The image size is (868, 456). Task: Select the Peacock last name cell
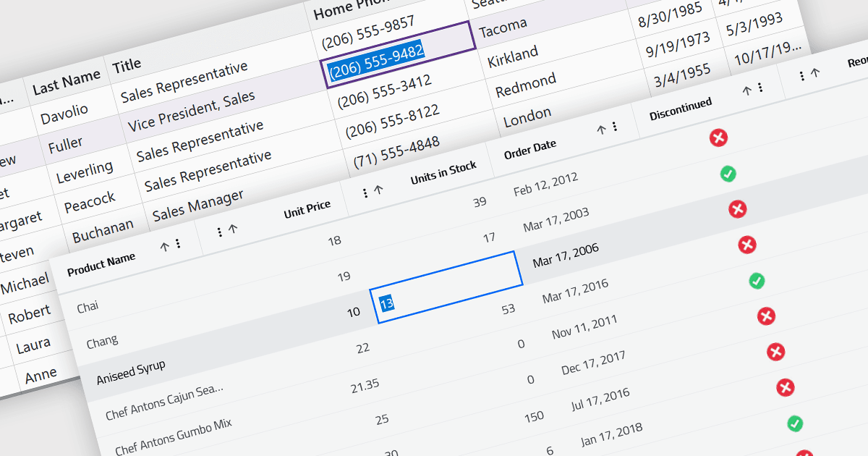(90, 202)
